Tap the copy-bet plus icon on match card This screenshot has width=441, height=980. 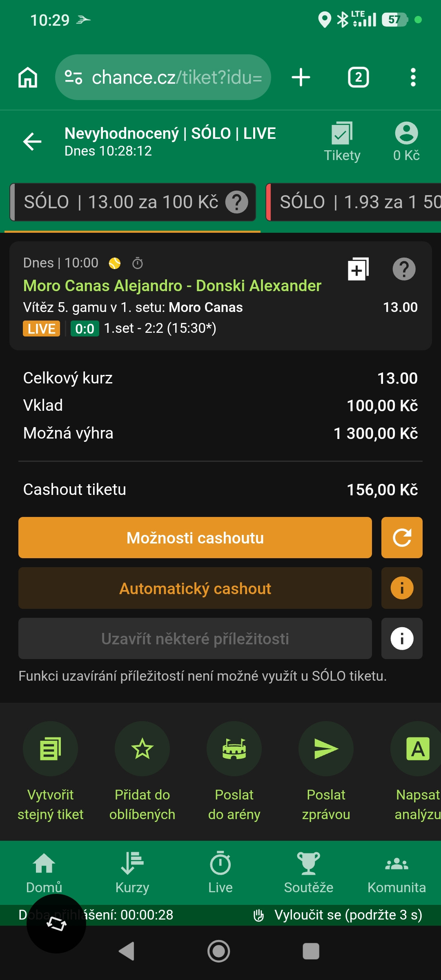click(x=358, y=269)
